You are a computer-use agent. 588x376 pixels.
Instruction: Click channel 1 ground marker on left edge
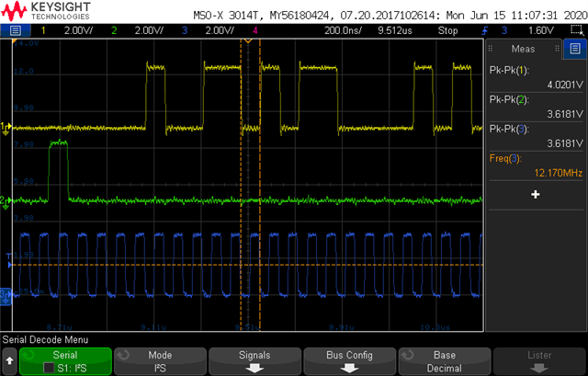click(x=6, y=128)
